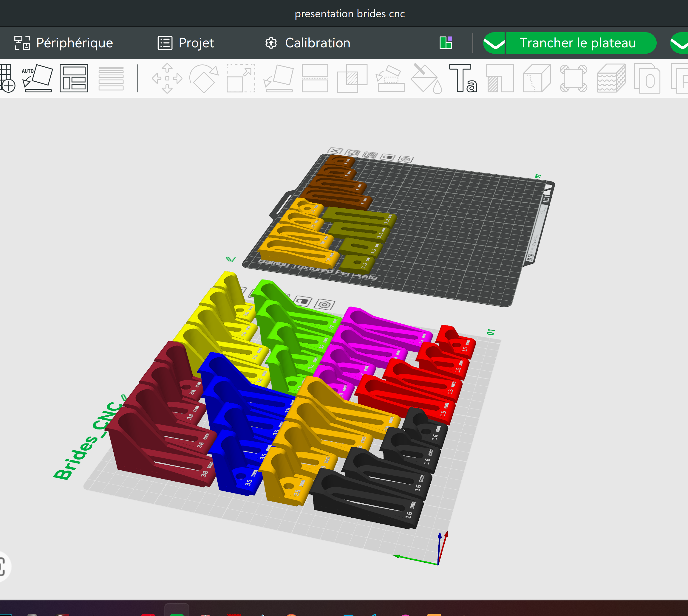Activate the Move tool with four arrows
The image size is (688, 616).
pos(167,78)
